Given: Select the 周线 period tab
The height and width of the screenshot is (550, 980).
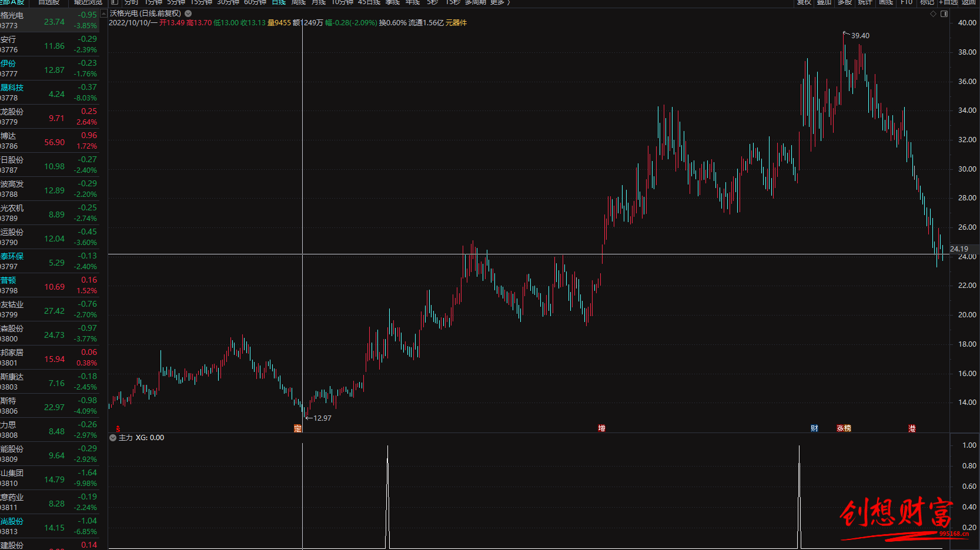Looking at the screenshot, I should point(299,2).
